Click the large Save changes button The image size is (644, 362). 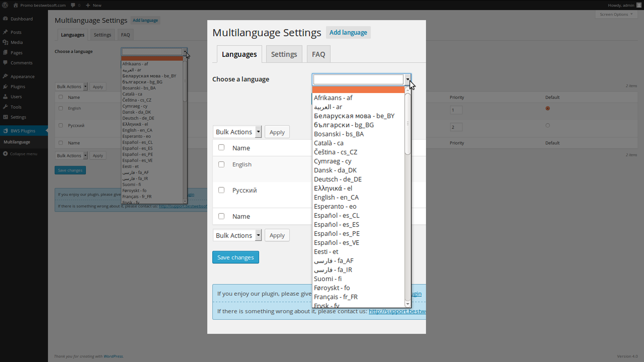tap(235, 257)
